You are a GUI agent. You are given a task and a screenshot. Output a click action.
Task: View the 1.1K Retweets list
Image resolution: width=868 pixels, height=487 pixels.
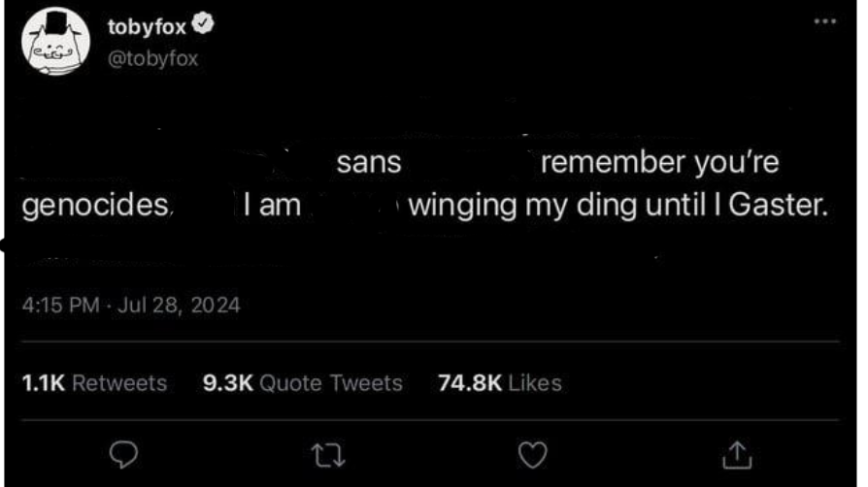click(93, 383)
